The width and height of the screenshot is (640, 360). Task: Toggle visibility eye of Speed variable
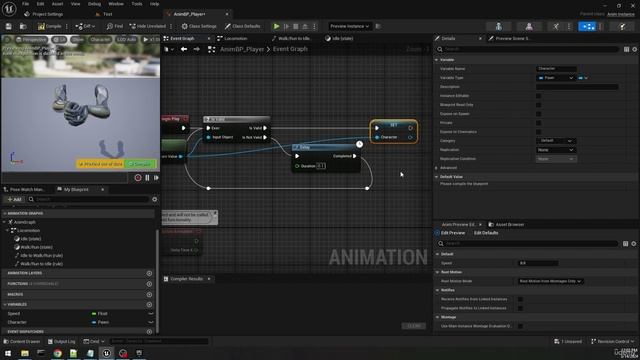(x=151, y=313)
